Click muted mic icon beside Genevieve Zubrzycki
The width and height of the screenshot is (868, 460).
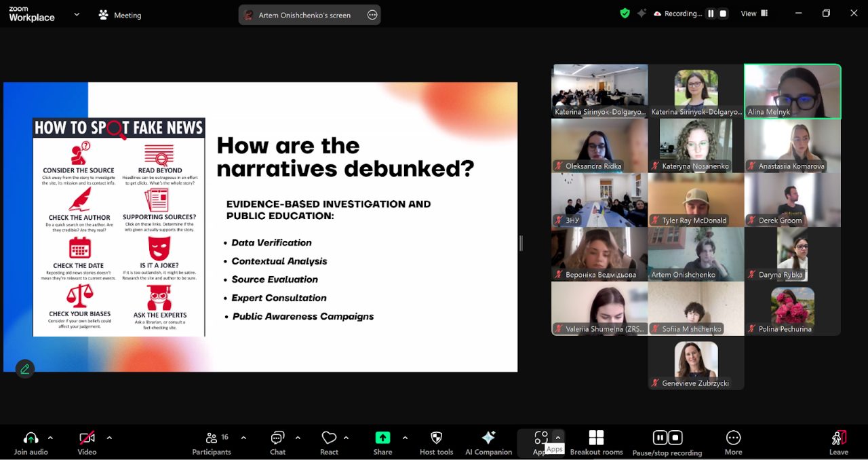(656, 383)
